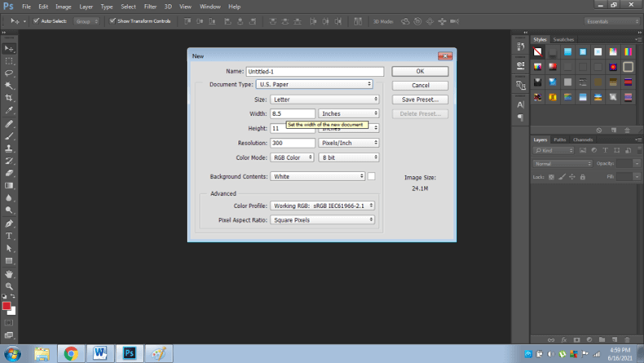
Task: Open Google Chrome from the taskbar
Action: pyautogui.click(x=71, y=353)
